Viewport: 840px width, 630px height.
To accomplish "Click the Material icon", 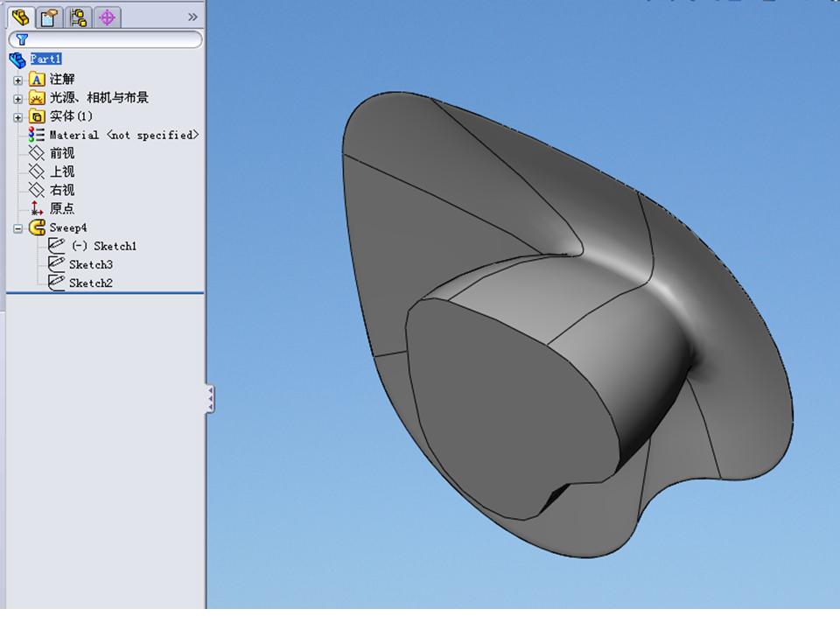I will (37, 135).
